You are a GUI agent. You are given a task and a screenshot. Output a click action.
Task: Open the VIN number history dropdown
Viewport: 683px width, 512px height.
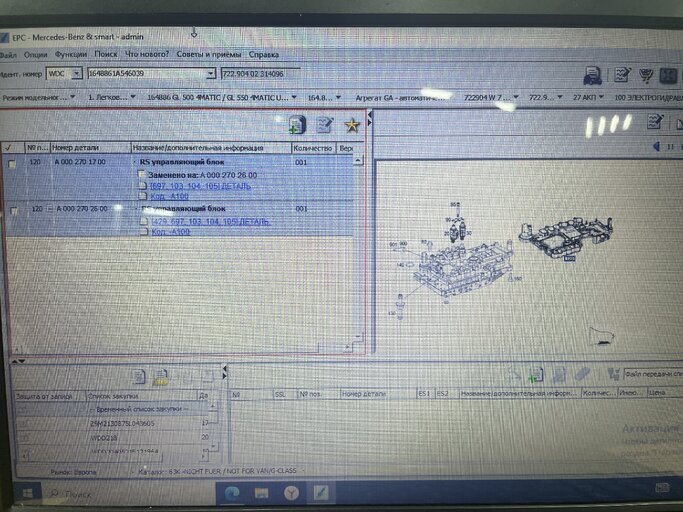pos(210,74)
